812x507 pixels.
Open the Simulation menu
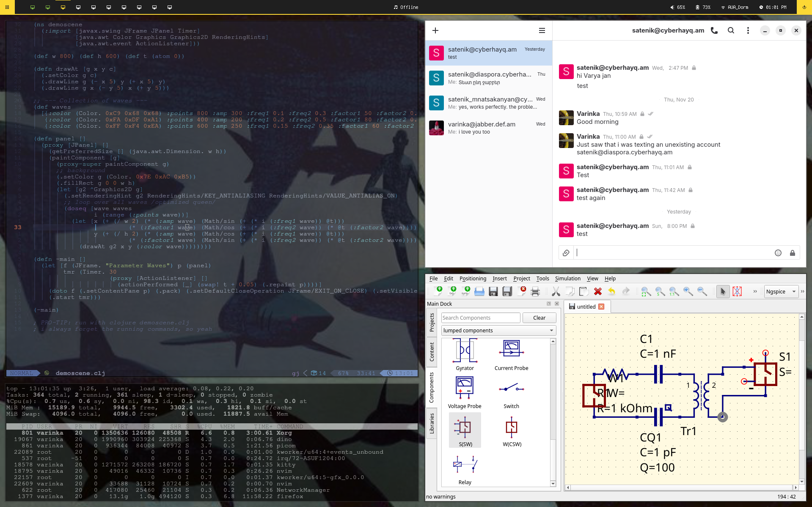click(x=568, y=279)
